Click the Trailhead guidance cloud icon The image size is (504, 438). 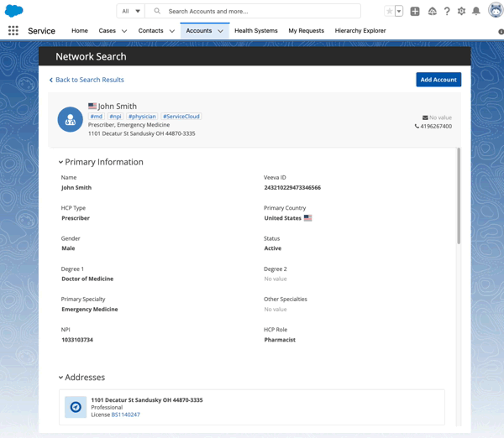click(x=432, y=12)
